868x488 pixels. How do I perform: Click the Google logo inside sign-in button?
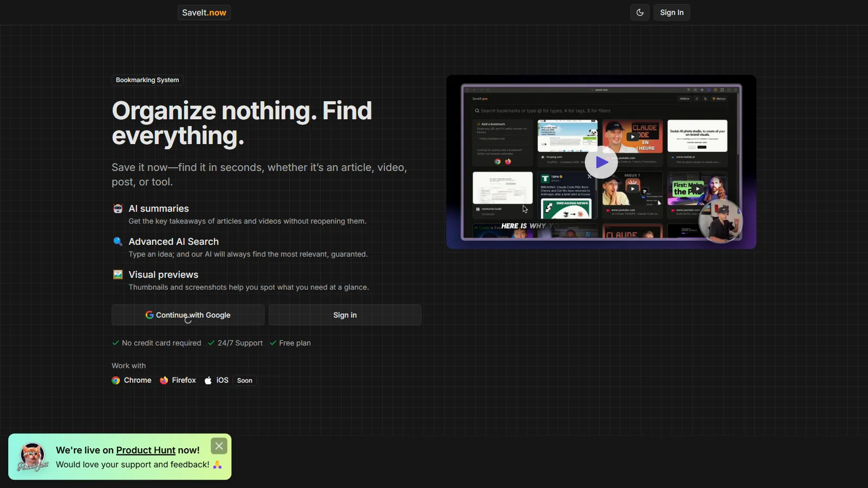(150, 315)
